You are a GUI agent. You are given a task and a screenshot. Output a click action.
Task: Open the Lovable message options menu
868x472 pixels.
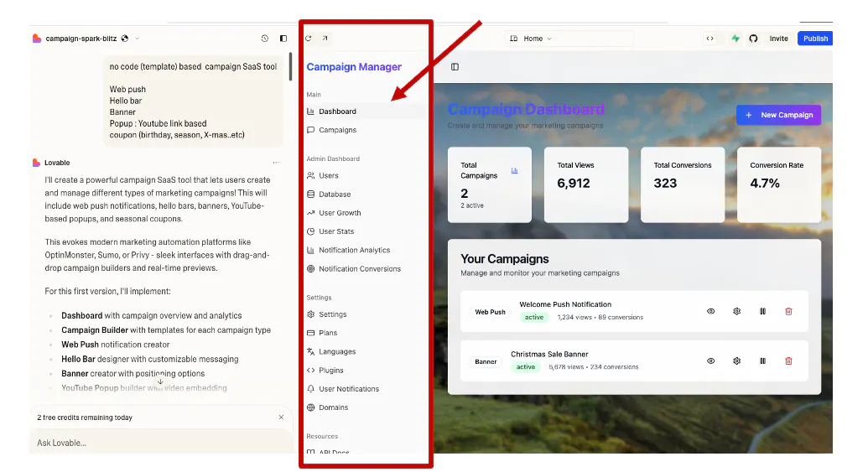(x=276, y=163)
